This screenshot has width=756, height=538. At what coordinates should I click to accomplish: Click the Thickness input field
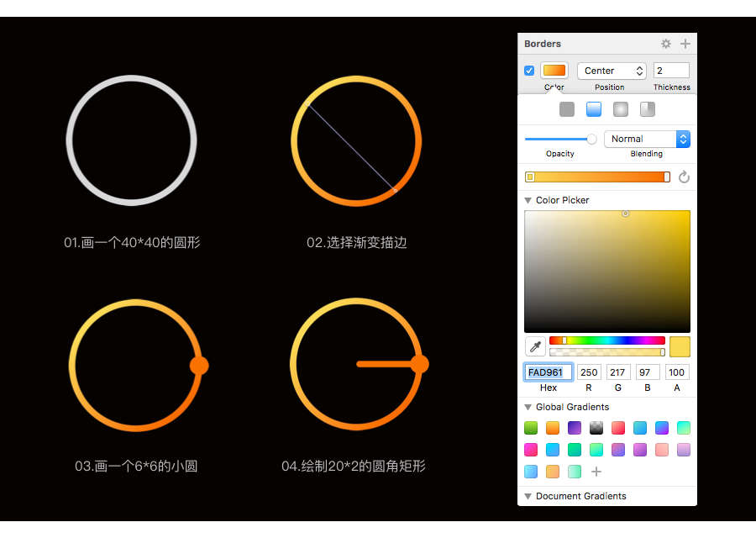pos(671,71)
